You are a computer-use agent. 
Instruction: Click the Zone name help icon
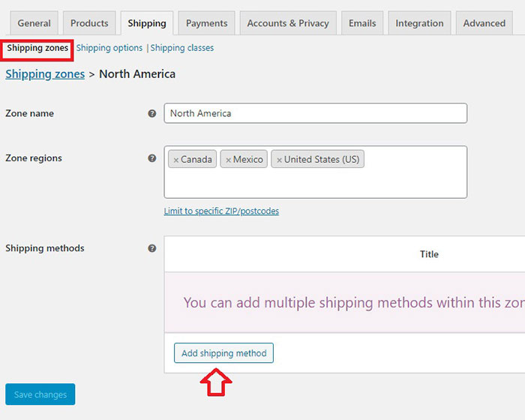(x=152, y=113)
